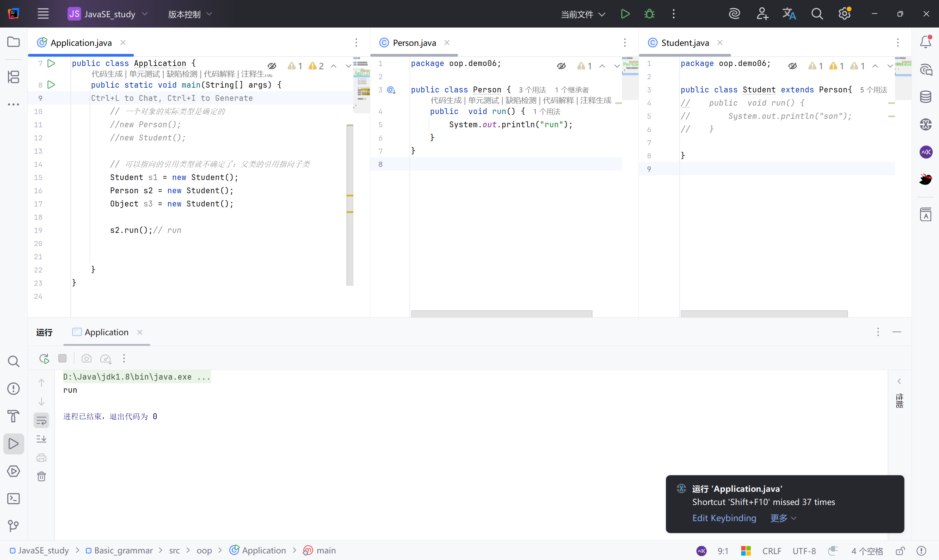This screenshot has height=560, width=939.
Task: Click the Rerun Application icon in run panel
Action: coord(44,358)
